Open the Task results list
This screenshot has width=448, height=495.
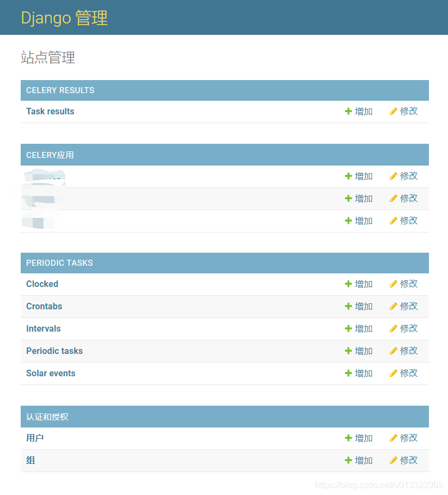(x=50, y=111)
